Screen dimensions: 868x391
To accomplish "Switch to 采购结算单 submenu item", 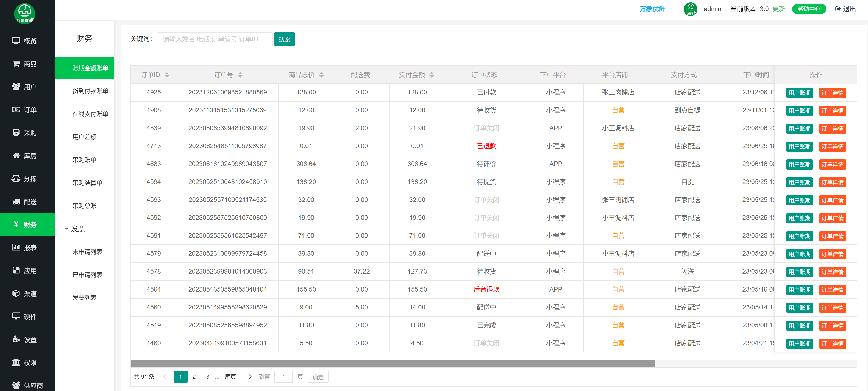I will tap(87, 183).
